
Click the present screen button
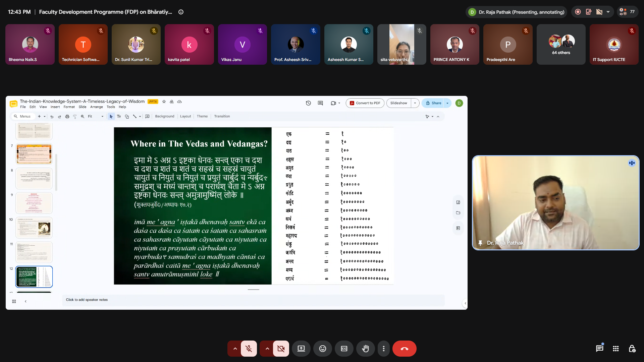pyautogui.click(x=301, y=349)
